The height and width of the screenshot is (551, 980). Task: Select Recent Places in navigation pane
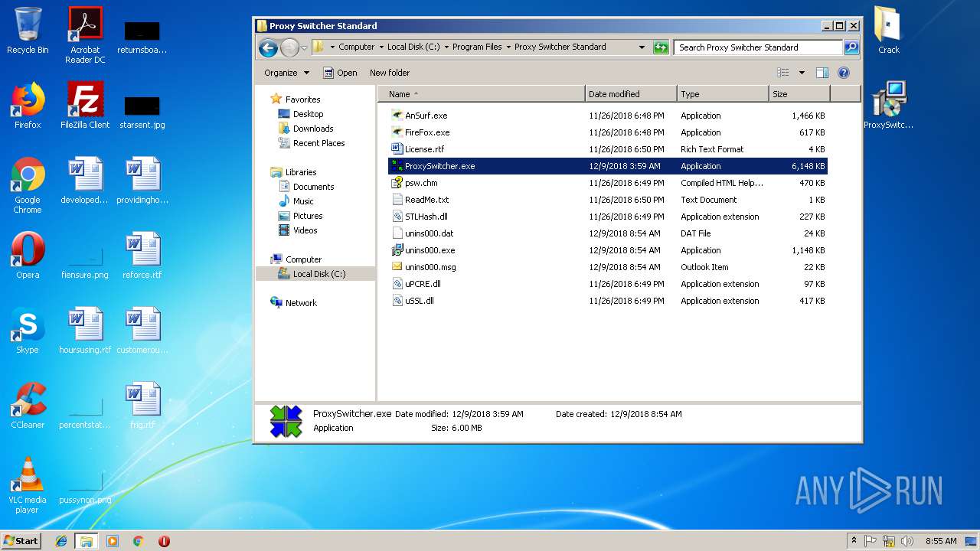[x=318, y=143]
